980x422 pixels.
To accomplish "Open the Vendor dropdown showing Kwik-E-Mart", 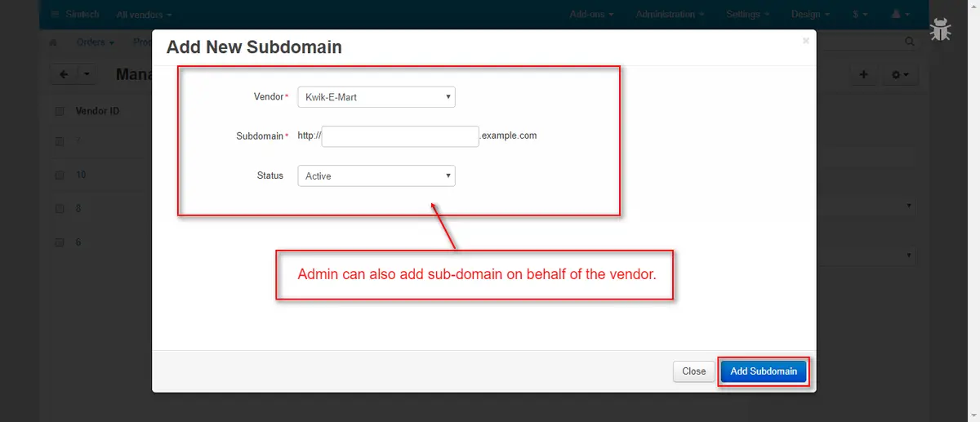I will point(376,97).
